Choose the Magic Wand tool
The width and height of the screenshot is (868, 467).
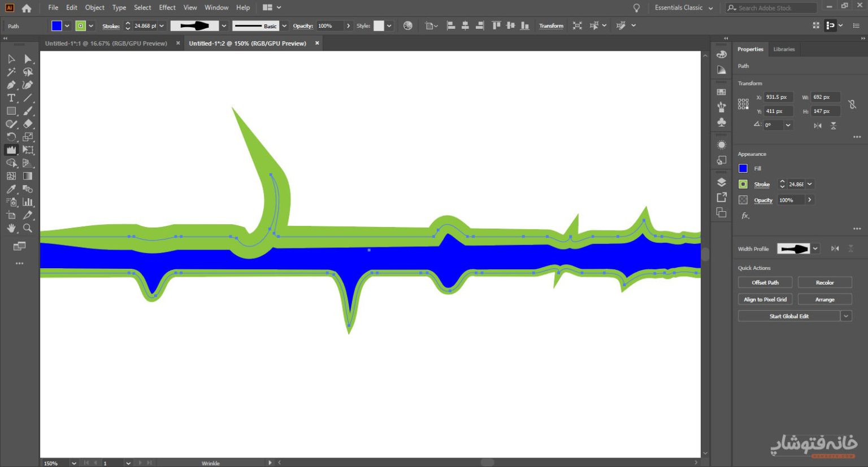tap(11, 72)
